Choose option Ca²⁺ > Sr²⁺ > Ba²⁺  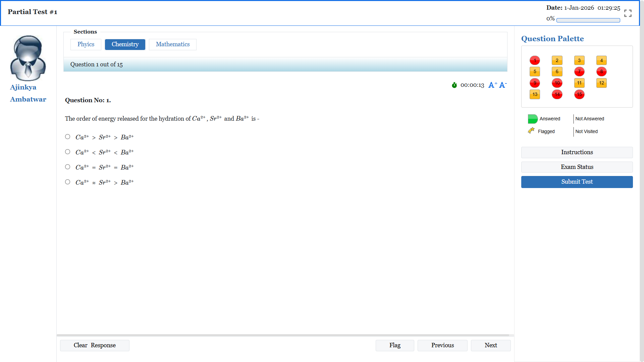pyautogui.click(x=67, y=137)
